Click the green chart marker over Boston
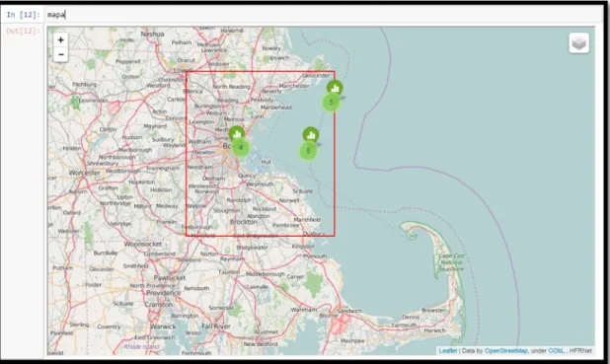Viewport: 610px width, 364px height. point(237,134)
